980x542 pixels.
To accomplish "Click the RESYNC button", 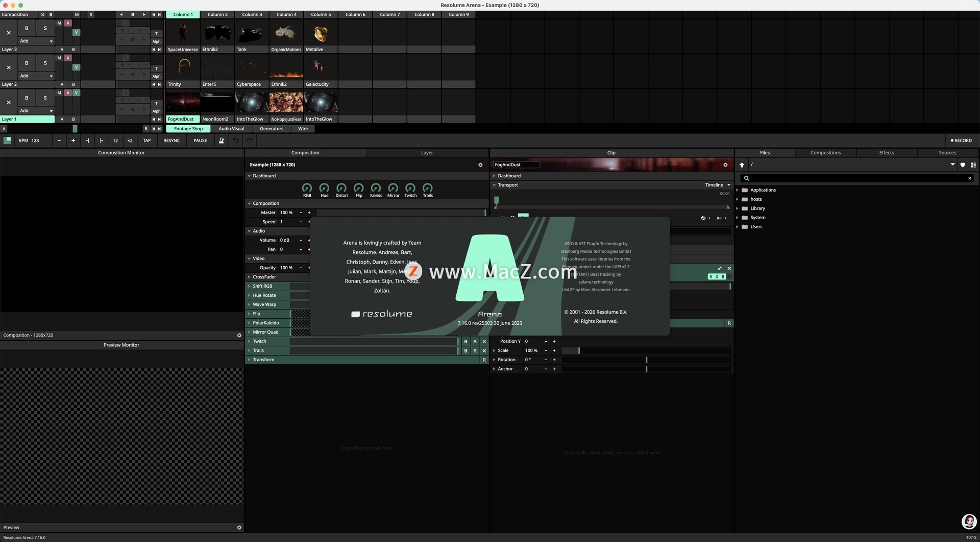I will 171,140.
